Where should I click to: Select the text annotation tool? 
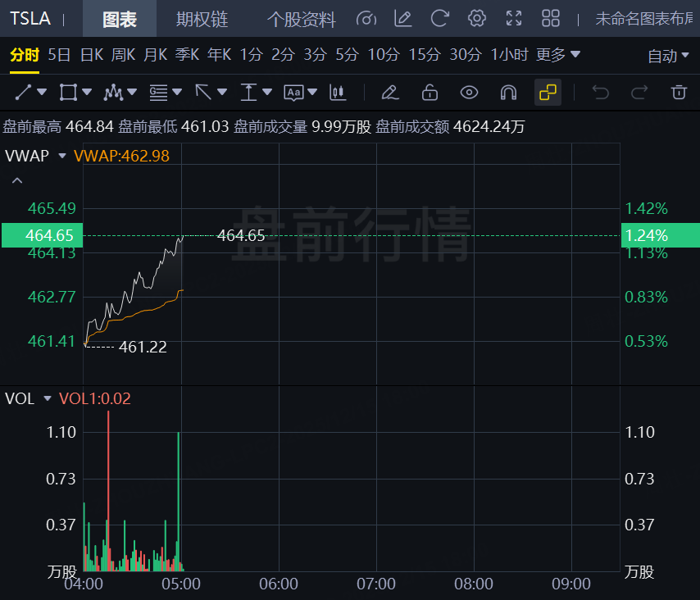pyautogui.click(x=293, y=93)
